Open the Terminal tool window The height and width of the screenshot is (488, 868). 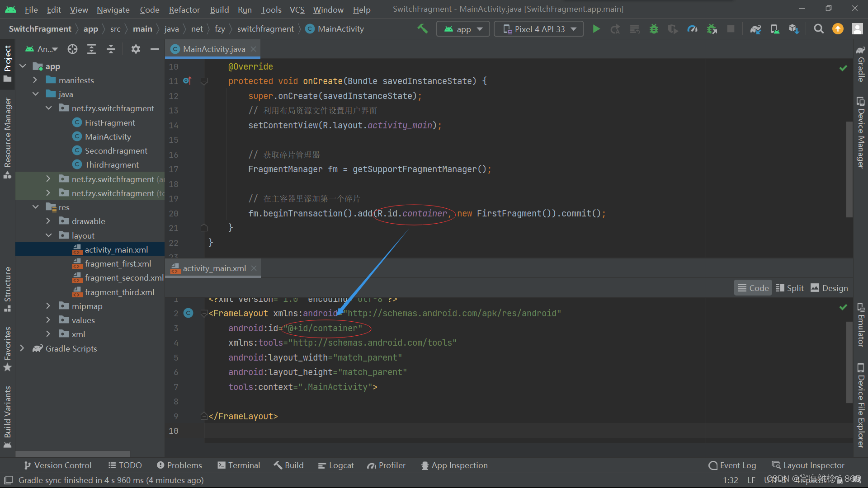pyautogui.click(x=239, y=465)
